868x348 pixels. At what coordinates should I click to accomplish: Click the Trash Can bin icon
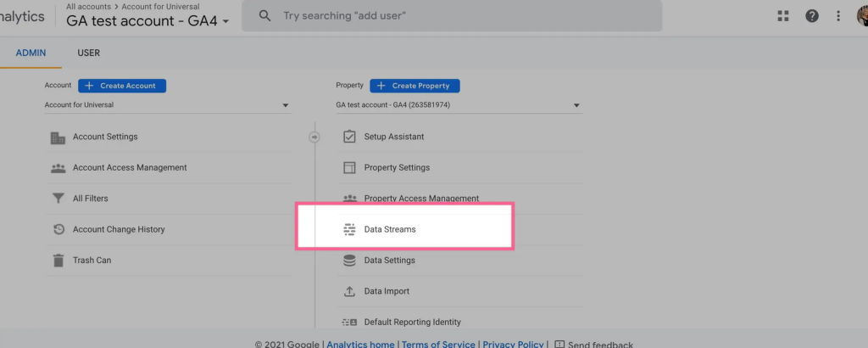click(x=58, y=261)
